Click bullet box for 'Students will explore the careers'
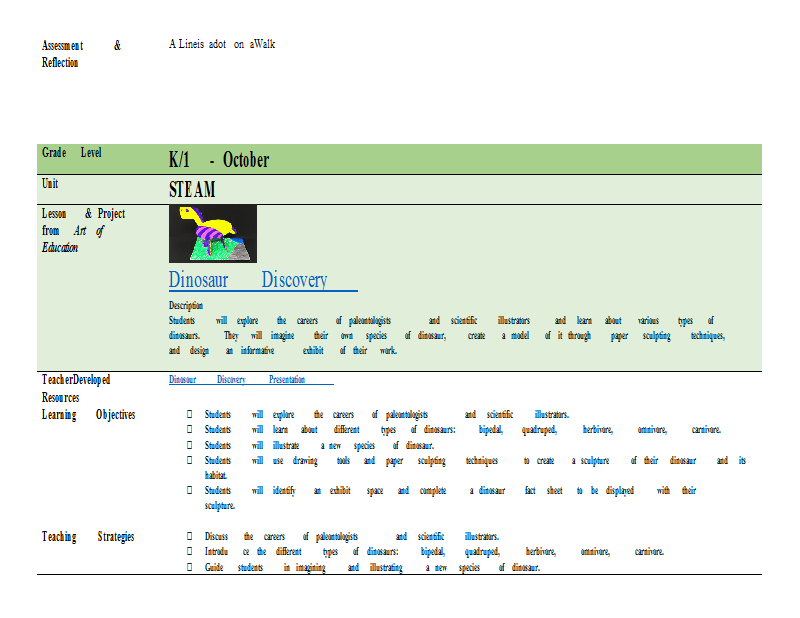Image resolution: width=800 pixels, height=618 pixels. pyautogui.click(x=190, y=414)
